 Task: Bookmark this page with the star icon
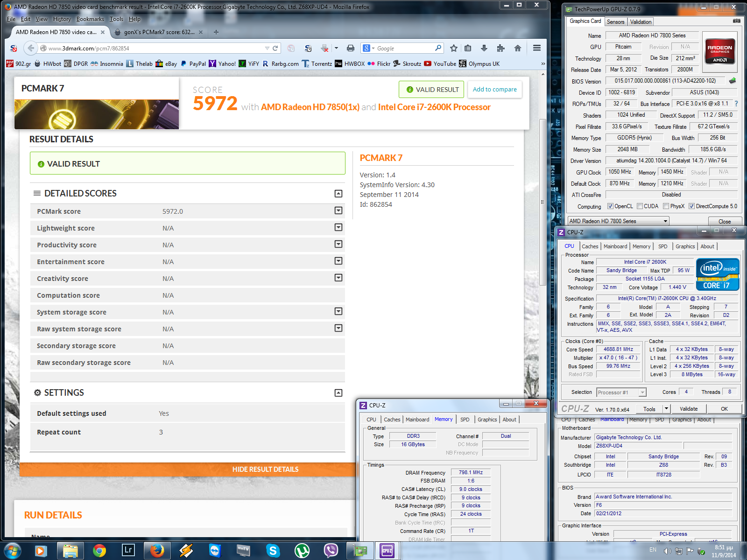coord(454,48)
